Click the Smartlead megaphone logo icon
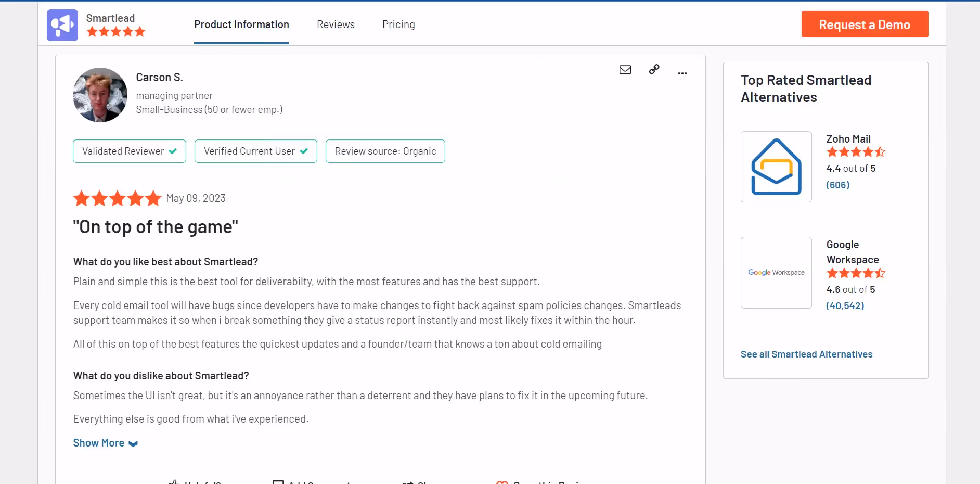 (x=62, y=25)
